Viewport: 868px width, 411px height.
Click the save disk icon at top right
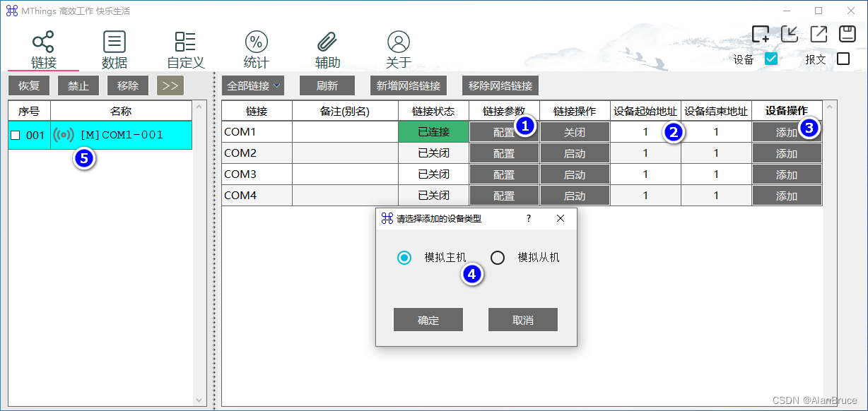click(847, 34)
